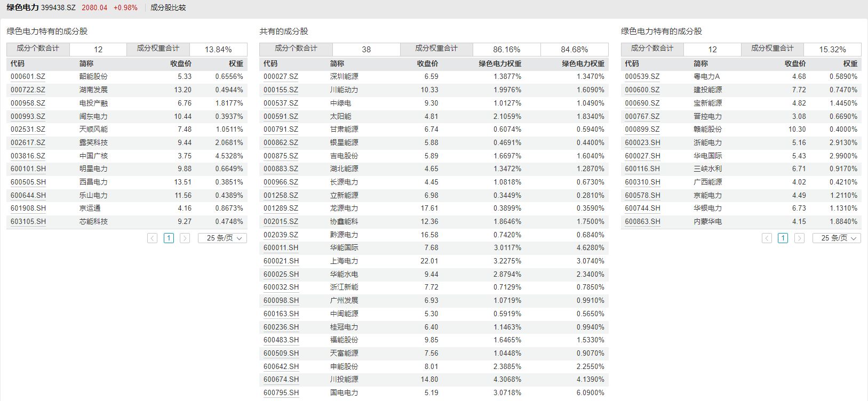Click 代码 column header above 000027.SZ
The width and height of the screenshot is (868, 401).
point(270,64)
